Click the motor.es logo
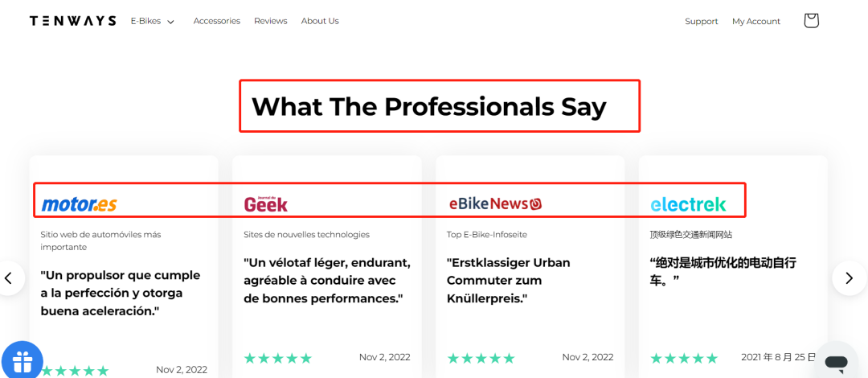This screenshot has width=868, height=378. (x=79, y=204)
